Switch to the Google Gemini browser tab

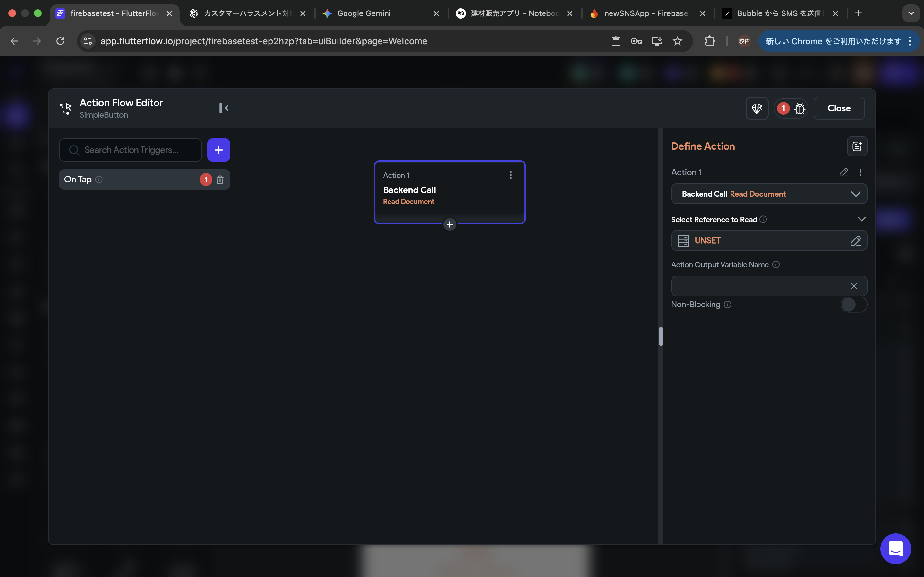pos(364,13)
